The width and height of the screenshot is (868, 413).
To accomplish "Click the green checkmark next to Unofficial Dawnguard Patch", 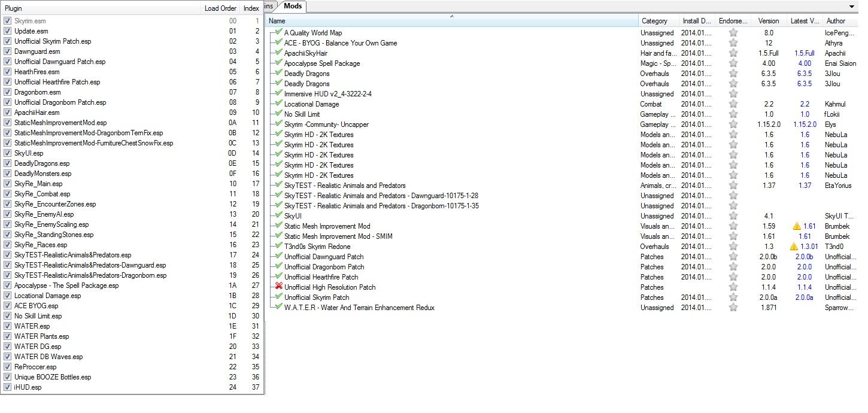I will pyautogui.click(x=278, y=256).
